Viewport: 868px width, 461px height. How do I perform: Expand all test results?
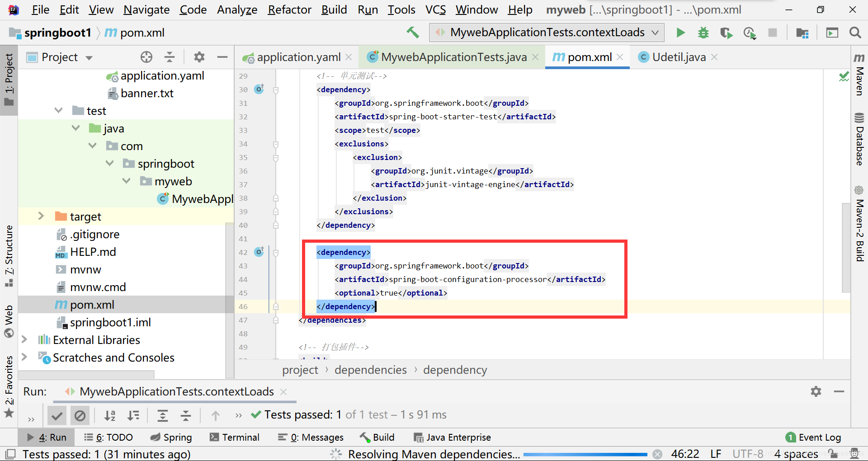coord(162,415)
